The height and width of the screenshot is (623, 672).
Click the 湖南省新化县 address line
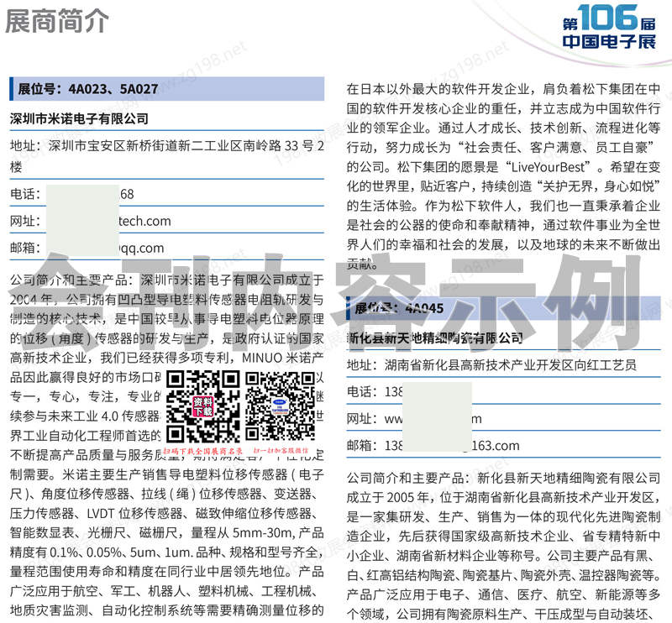(x=491, y=365)
